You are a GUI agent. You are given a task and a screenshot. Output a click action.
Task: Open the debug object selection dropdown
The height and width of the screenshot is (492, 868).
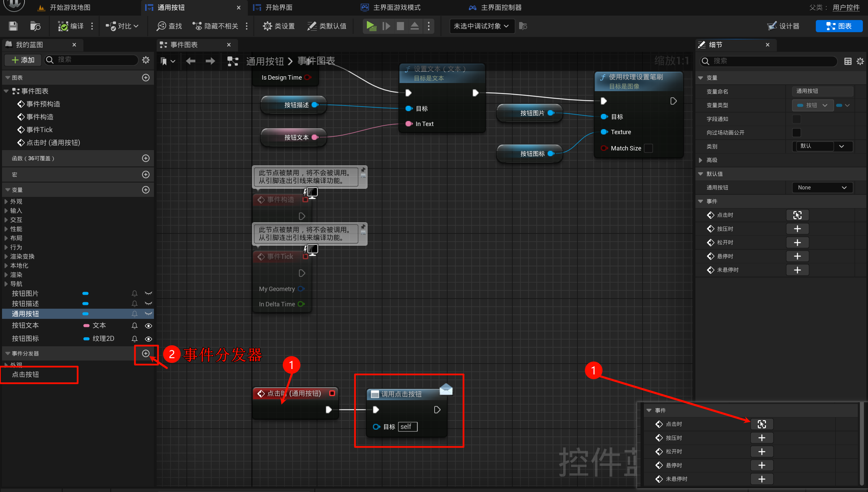pyautogui.click(x=481, y=26)
